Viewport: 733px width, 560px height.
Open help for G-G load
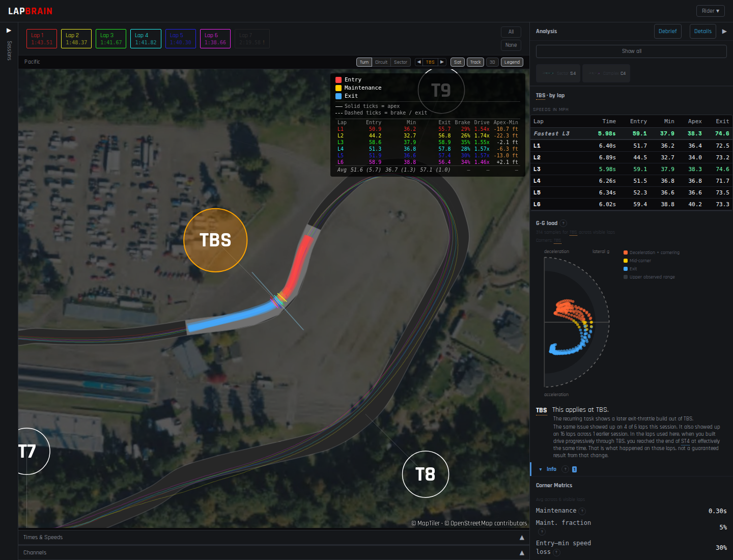click(x=563, y=223)
